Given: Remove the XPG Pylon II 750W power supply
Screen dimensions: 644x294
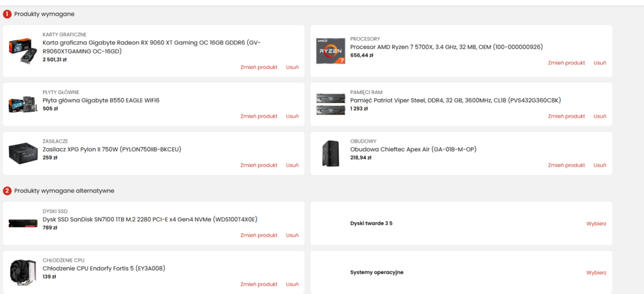Looking at the screenshot, I should (292, 165).
